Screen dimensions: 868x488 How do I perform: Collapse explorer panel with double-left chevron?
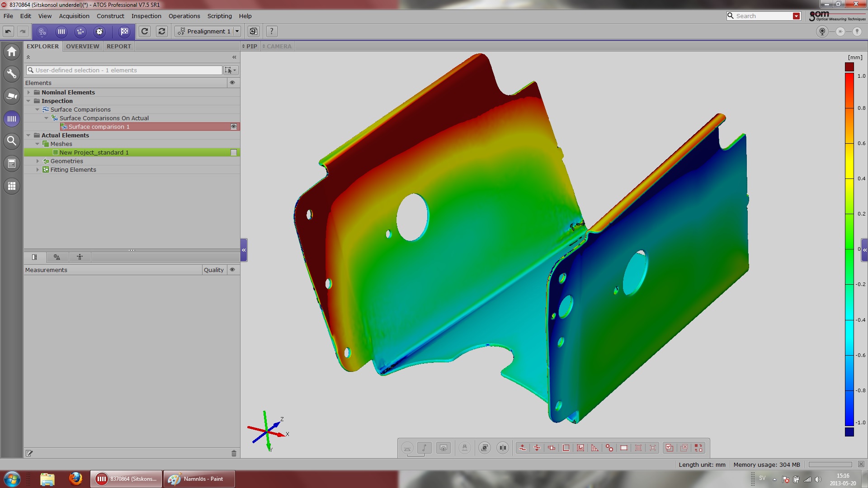(234, 57)
